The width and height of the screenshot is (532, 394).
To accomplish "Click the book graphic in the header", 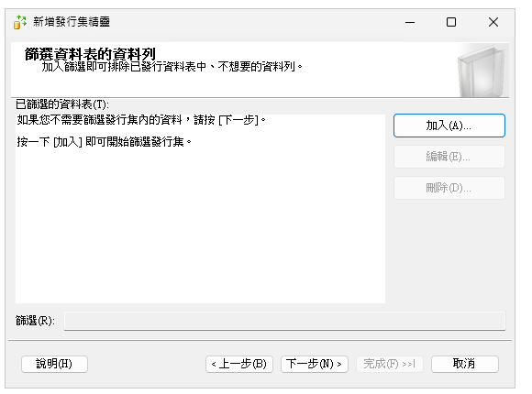I will [x=482, y=71].
